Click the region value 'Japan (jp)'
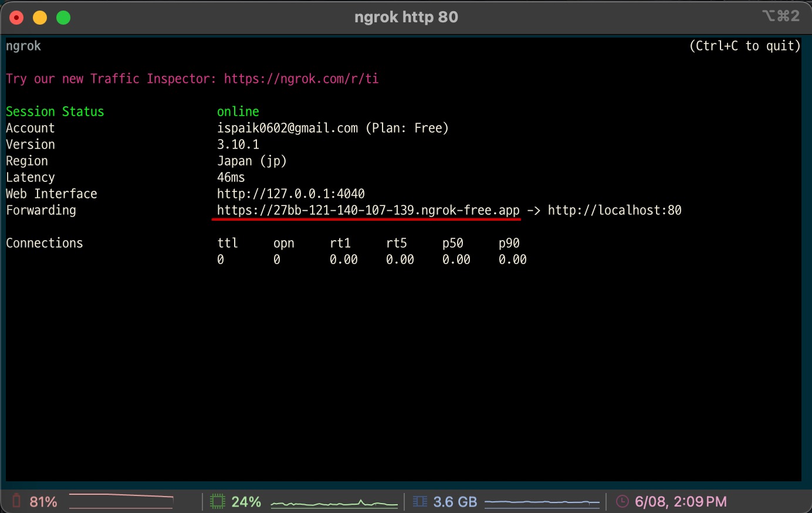The width and height of the screenshot is (812, 513). tap(252, 161)
